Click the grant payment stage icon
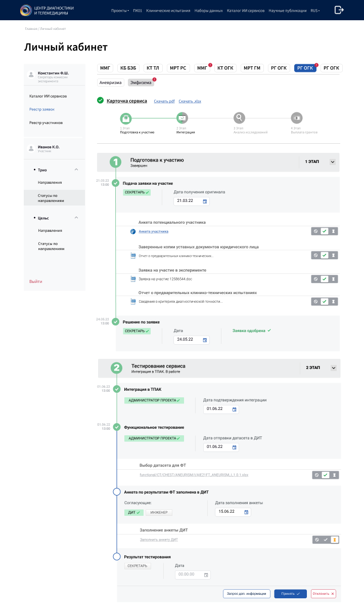 (296, 118)
